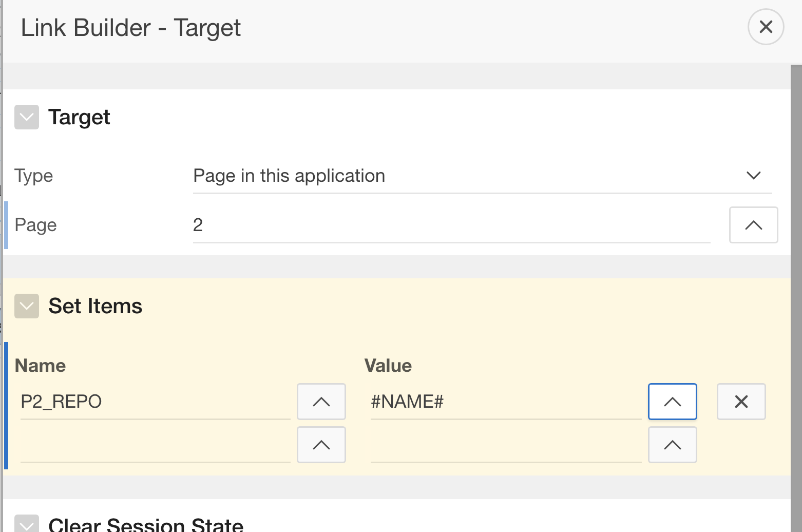802x532 pixels.
Task: Click the dialog's vertical scrollbar
Action: coord(796,298)
